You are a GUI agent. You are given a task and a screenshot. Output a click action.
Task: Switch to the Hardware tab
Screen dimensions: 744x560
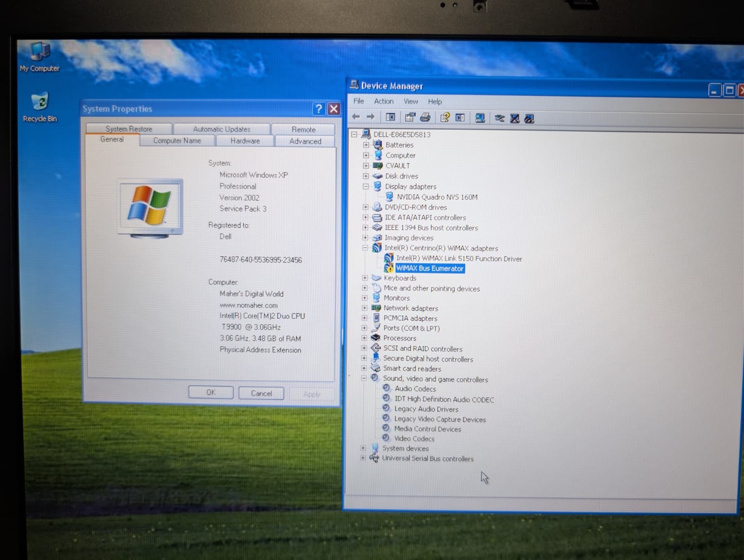(x=245, y=141)
